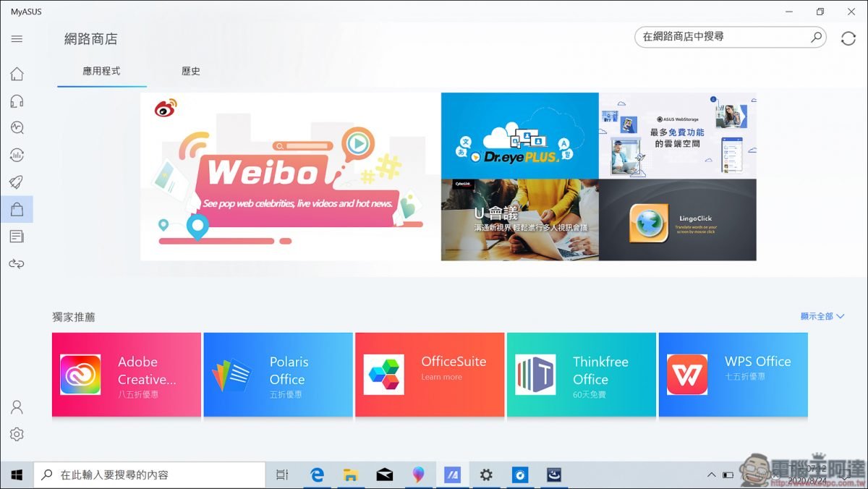Open Windows Start menu

[17, 475]
